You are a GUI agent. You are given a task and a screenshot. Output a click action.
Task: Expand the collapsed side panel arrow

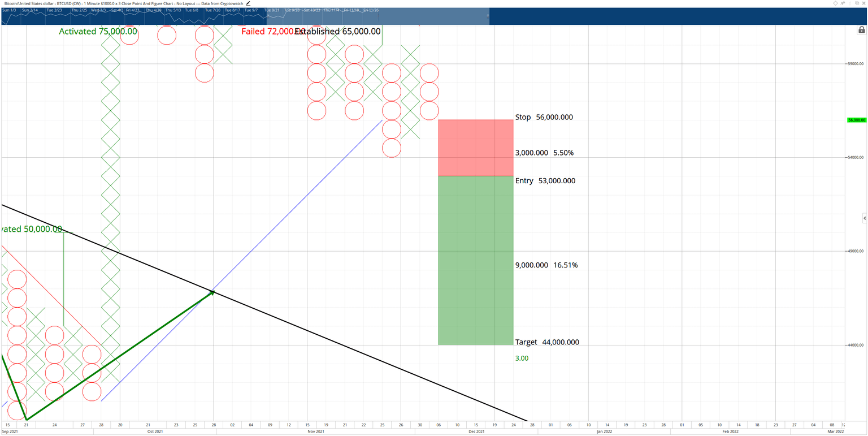pos(865,218)
